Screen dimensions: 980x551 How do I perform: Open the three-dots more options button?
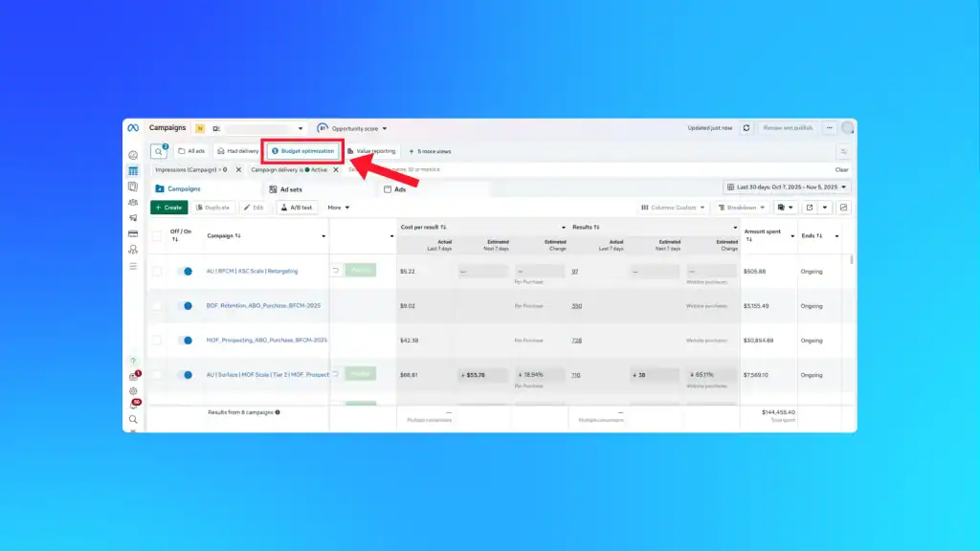point(830,128)
